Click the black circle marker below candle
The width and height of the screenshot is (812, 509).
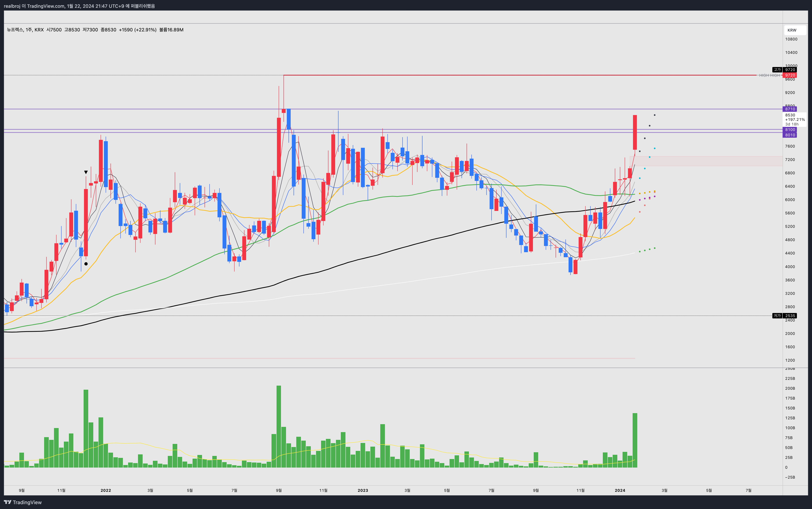(x=86, y=264)
